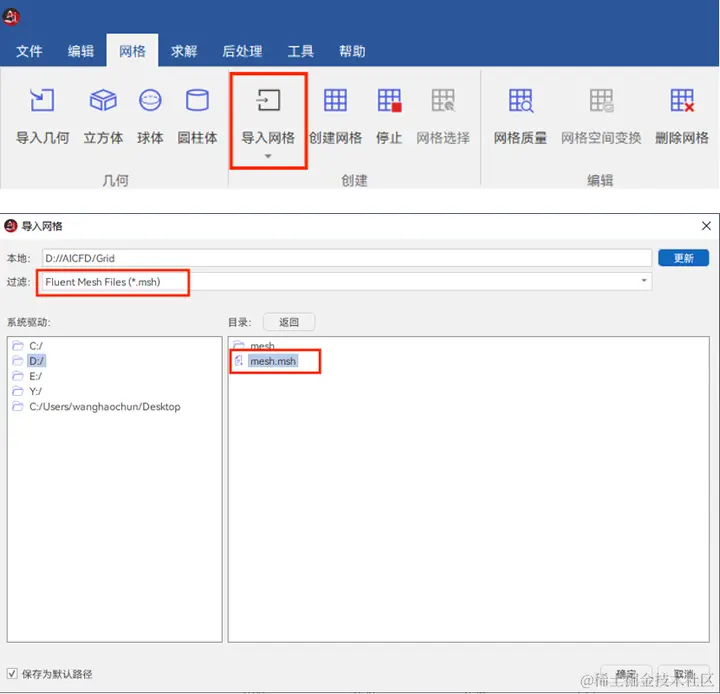Click the Import Geometry (导入几何) icon
This screenshot has width=720, height=694.
pos(42,100)
